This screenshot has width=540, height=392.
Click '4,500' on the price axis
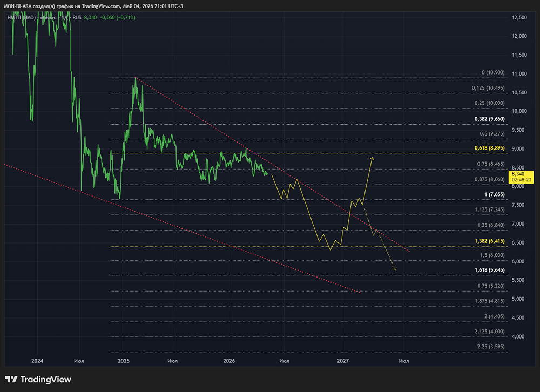click(518, 317)
